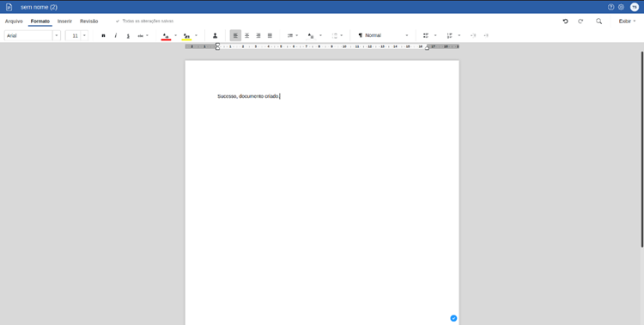The width and height of the screenshot is (644, 325).
Task: Expand the line spacing options arrow
Action: click(297, 36)
